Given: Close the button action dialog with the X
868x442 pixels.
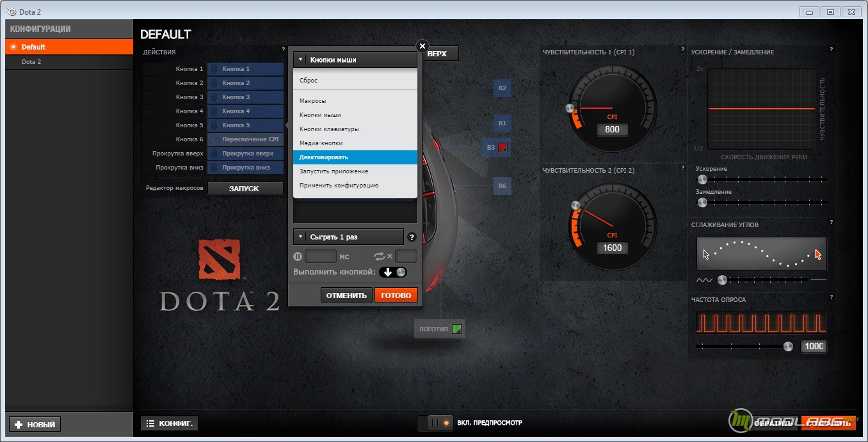Looking at the screenshot, I should pyautogui.click(x=422, y=46).
